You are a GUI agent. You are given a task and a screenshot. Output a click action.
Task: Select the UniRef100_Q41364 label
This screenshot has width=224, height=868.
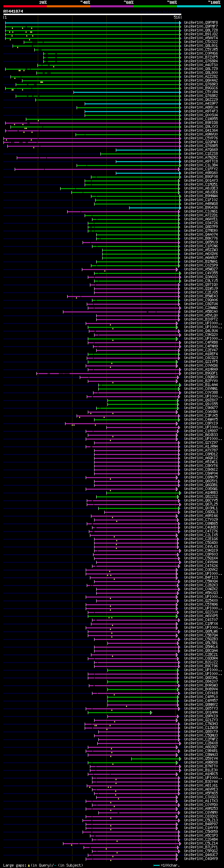[x=201, y=131]
